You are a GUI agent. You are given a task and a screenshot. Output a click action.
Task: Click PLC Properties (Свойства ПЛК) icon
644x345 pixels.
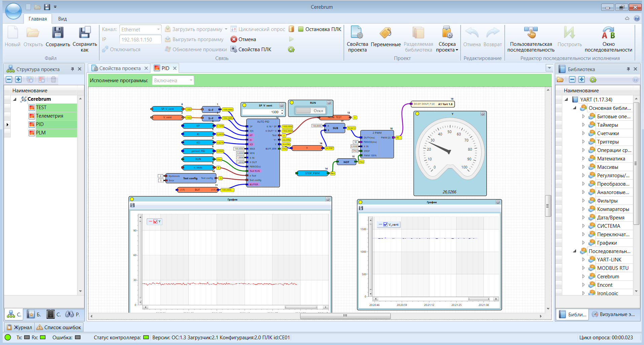point(234,50)
